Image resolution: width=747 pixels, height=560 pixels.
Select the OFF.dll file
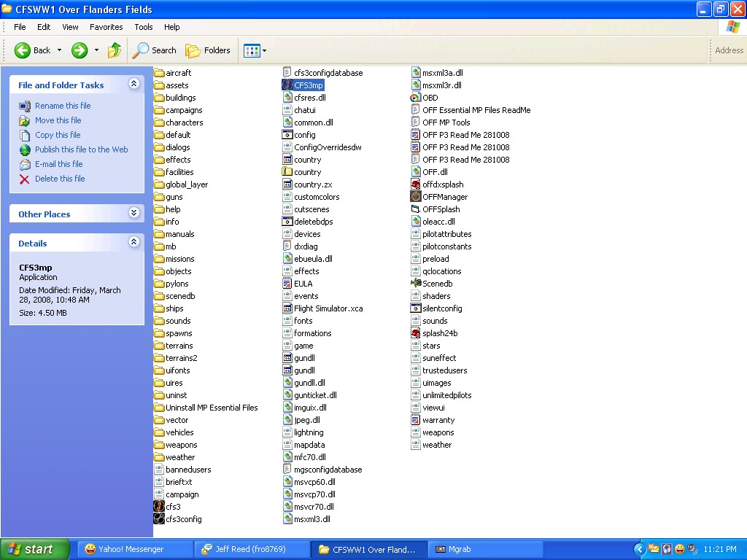[x=429, y=172]
